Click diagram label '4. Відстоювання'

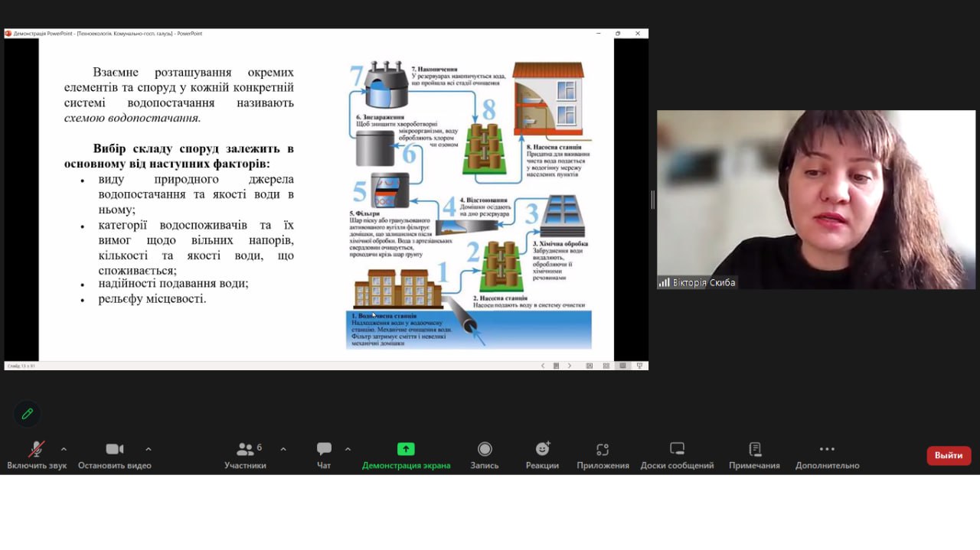pyautogui.click(x=485, y=200)
